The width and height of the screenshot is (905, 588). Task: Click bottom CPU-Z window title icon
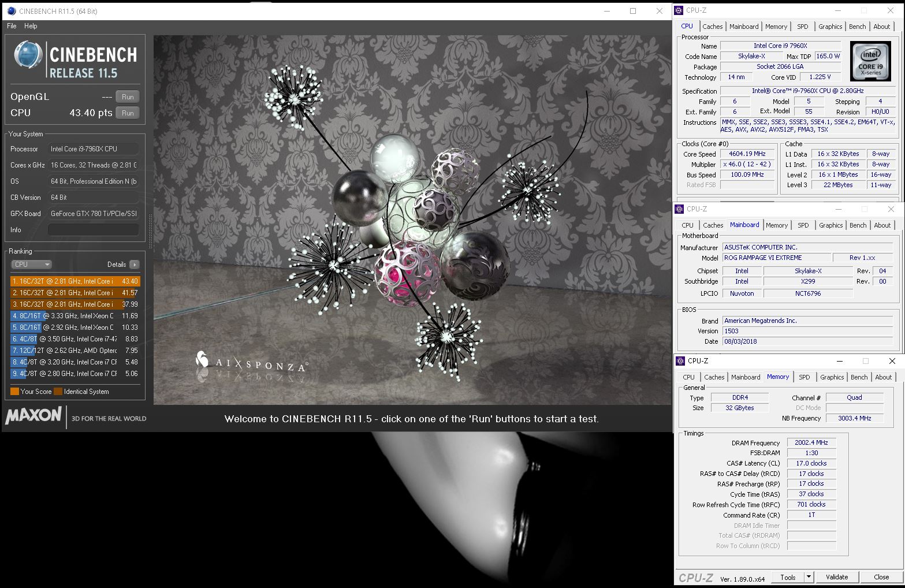[681, 361]
